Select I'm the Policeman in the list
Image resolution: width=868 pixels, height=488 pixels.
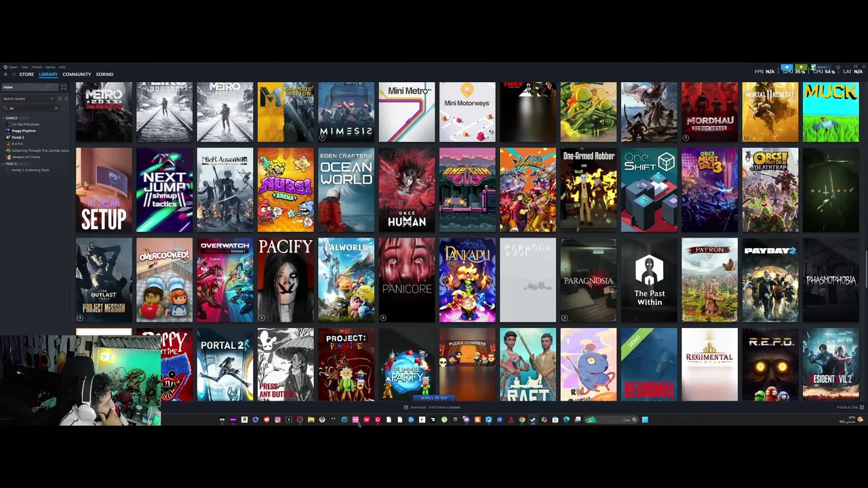(25, 124)
